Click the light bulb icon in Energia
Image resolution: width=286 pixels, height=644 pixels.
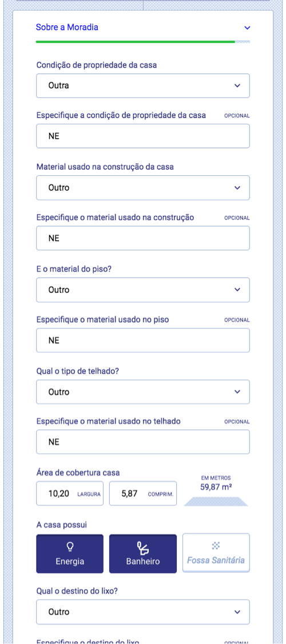tap(70, 546)
